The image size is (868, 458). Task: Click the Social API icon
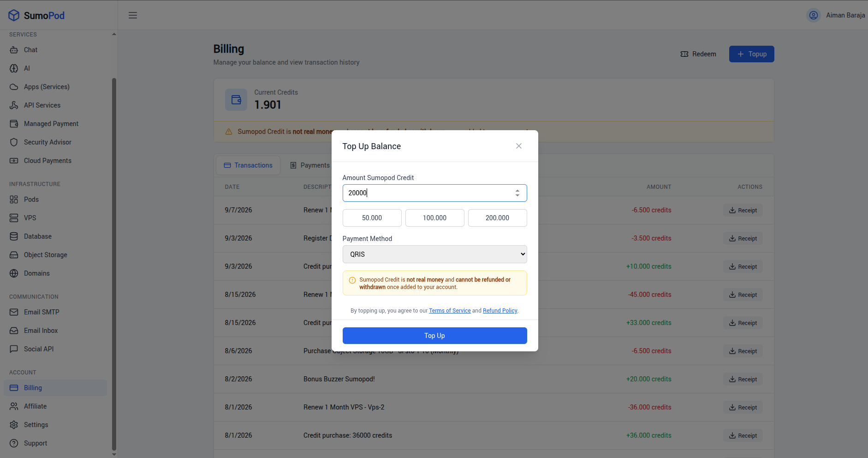pyautogui.click(x=14, y=349)
